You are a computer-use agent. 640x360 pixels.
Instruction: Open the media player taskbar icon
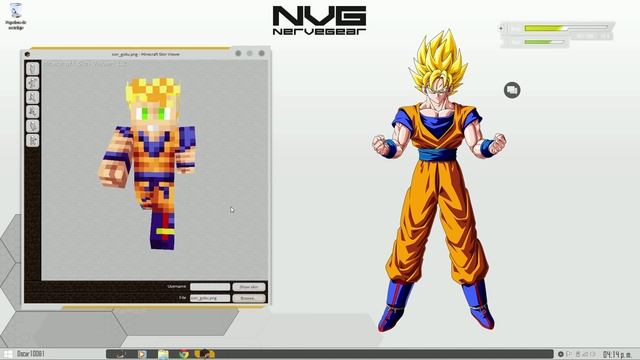142,354
